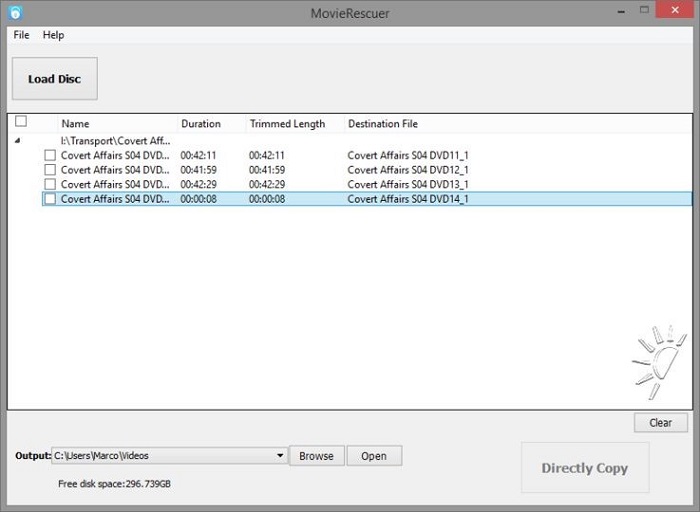This screenshot has width=700, height=512.
Task: Click the Free disk space 296.739GB text
Action: tap(114, 484)
